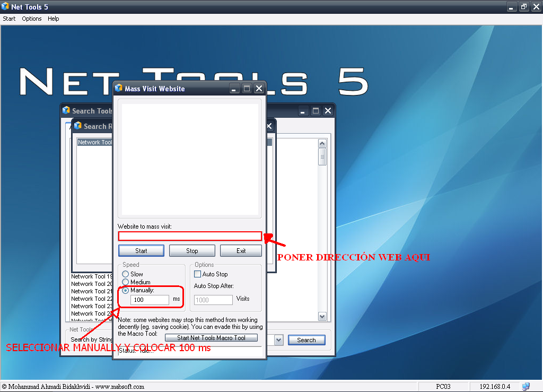This screenshot has width=543, height=392.
Task: Close the Search R window behind Mass Visit
Action: coord(269,126)
